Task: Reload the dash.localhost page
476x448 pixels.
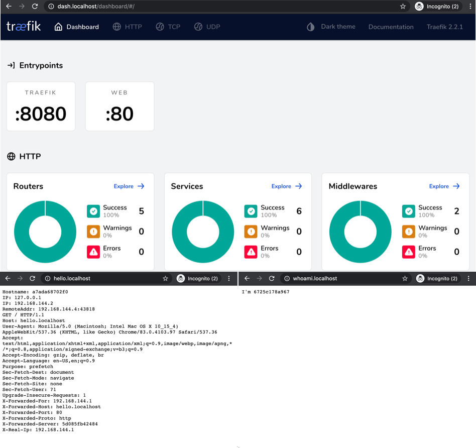Action: point(35,6)
